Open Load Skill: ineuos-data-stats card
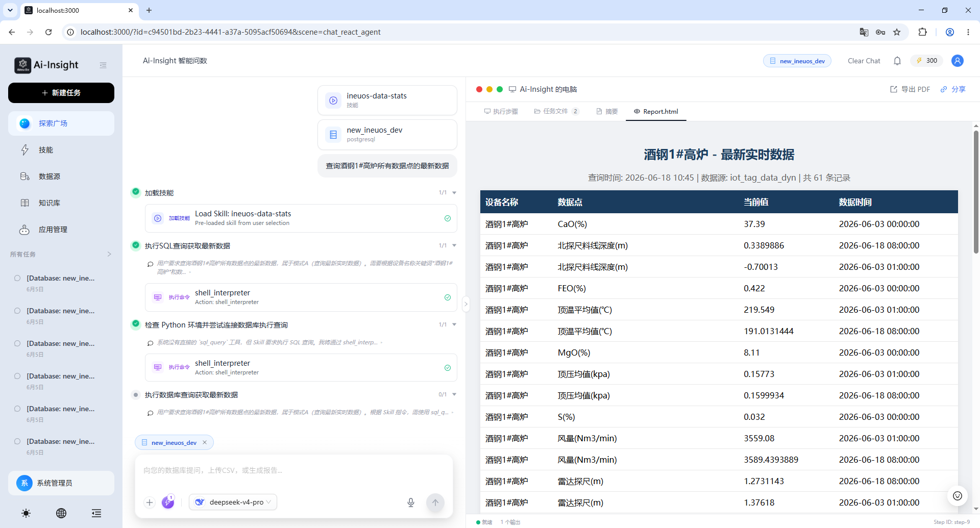Viewport: 980px width, 528px height. click(301, 218)
